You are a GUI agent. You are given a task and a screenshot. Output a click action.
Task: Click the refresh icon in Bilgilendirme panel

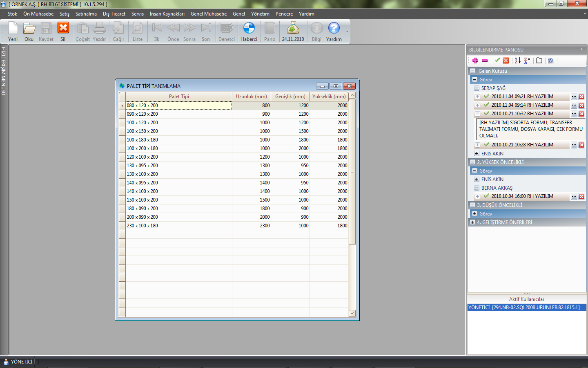coord(550,61)
